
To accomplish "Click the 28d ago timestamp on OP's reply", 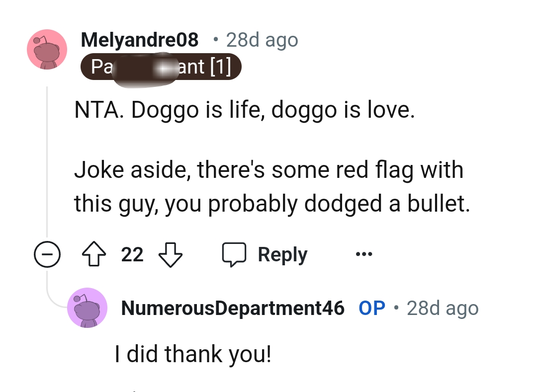I will (x=443, y=308).
